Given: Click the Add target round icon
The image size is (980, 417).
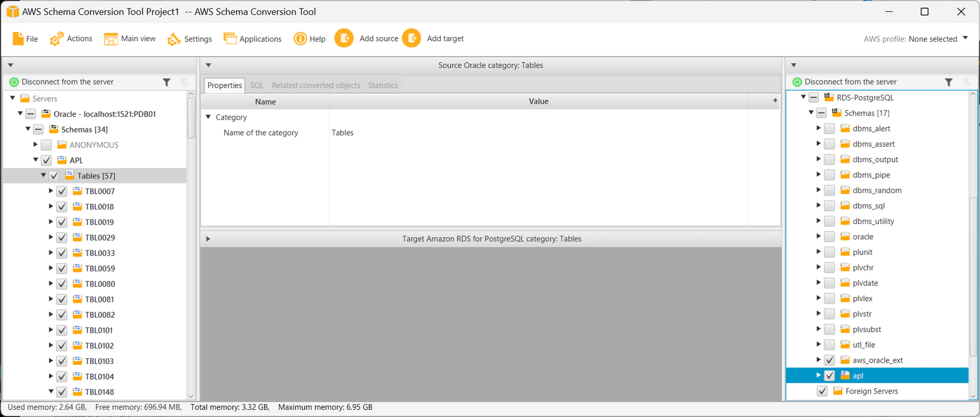Looking at the screenshot, I should (411, 39).
